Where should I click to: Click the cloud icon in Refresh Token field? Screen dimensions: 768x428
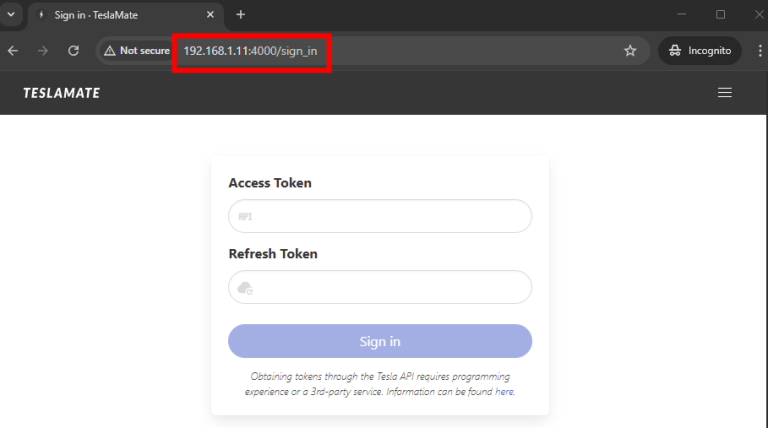coord(246,288)
